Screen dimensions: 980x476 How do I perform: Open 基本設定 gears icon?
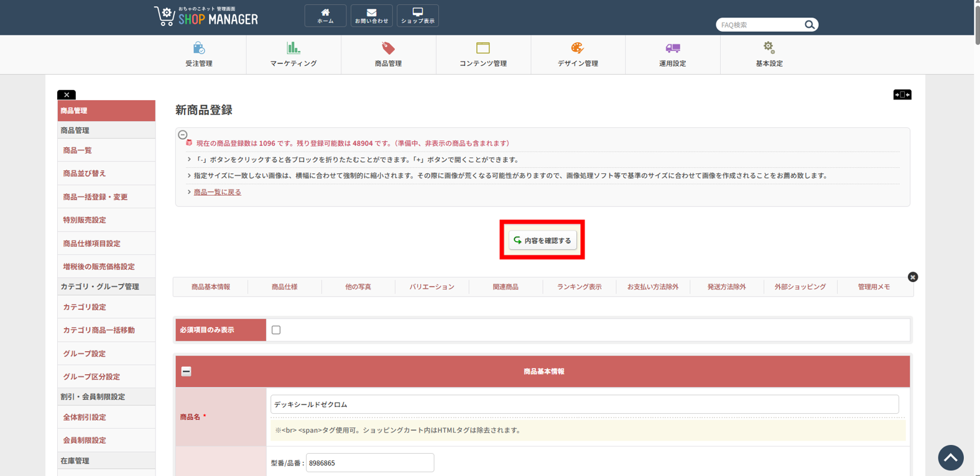click(x=769, y=48)
